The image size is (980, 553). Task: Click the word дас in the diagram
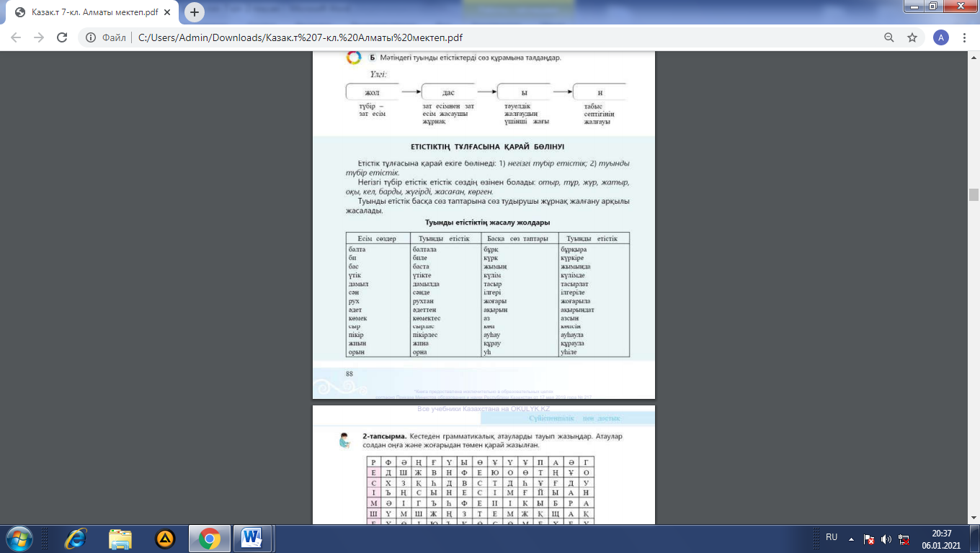coord(448,93)
